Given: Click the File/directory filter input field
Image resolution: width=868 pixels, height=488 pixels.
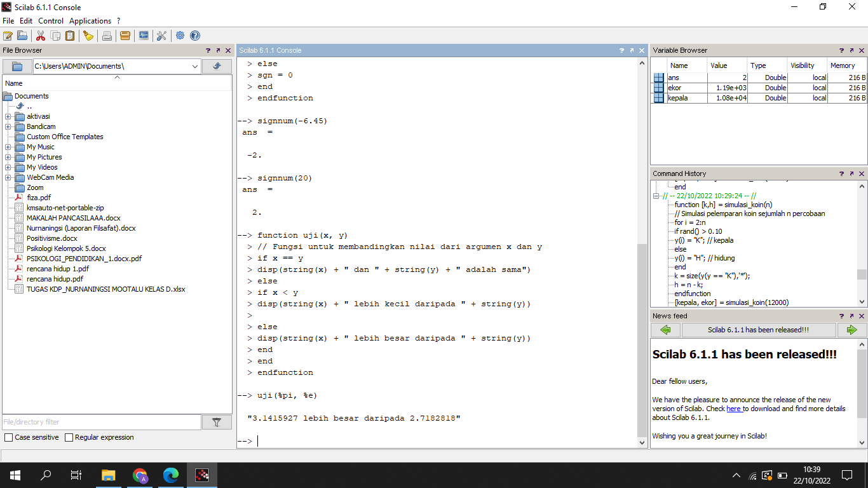Looking at the screenshot, I should pyautogui.click(x=102, y=422).
